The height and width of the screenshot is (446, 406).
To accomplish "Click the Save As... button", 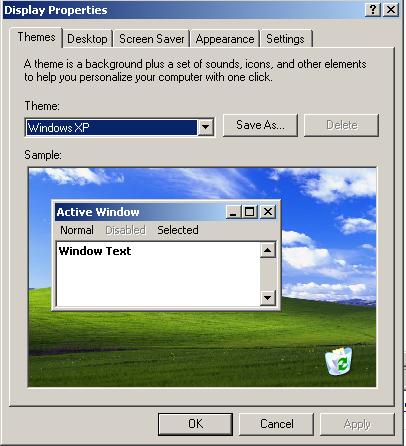I will pyautogui.click(x=260, y=125).
